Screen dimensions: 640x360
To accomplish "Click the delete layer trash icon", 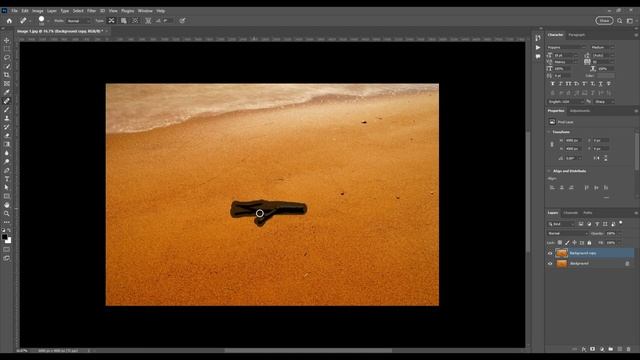I will 629,349.
